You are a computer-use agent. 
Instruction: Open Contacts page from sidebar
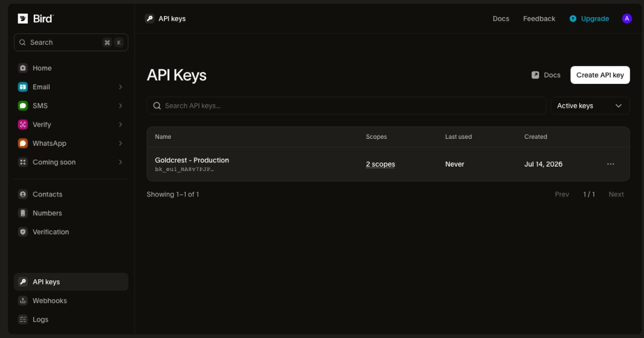[71, 194]
